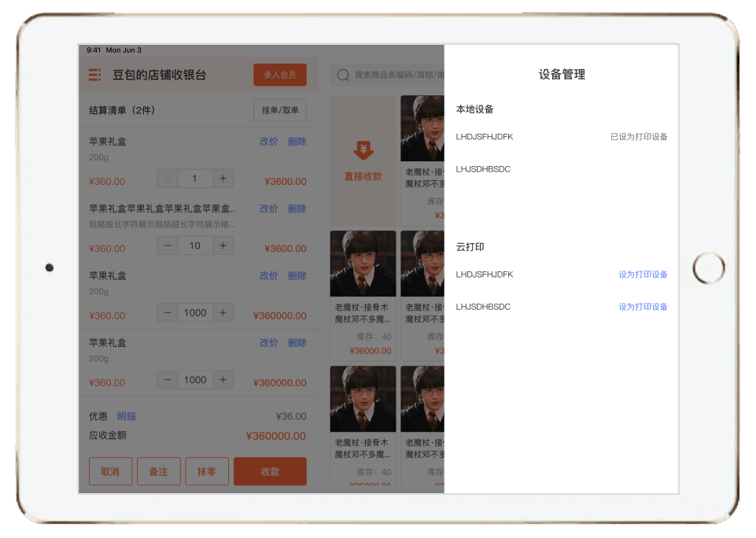Viewport: 756px width, 538px height.
Task: Open the hamburger menu beside the store title
Action: [95, 75]
